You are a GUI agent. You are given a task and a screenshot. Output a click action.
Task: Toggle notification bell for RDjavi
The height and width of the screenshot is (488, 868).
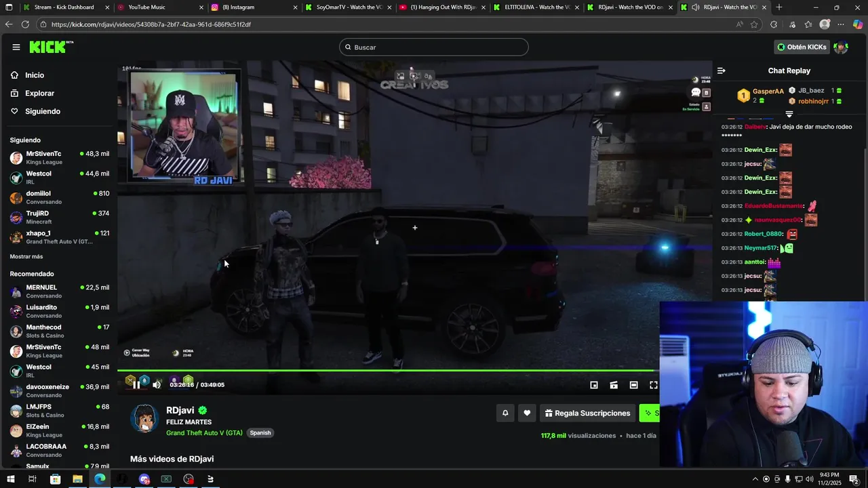(x=505, y=413)
